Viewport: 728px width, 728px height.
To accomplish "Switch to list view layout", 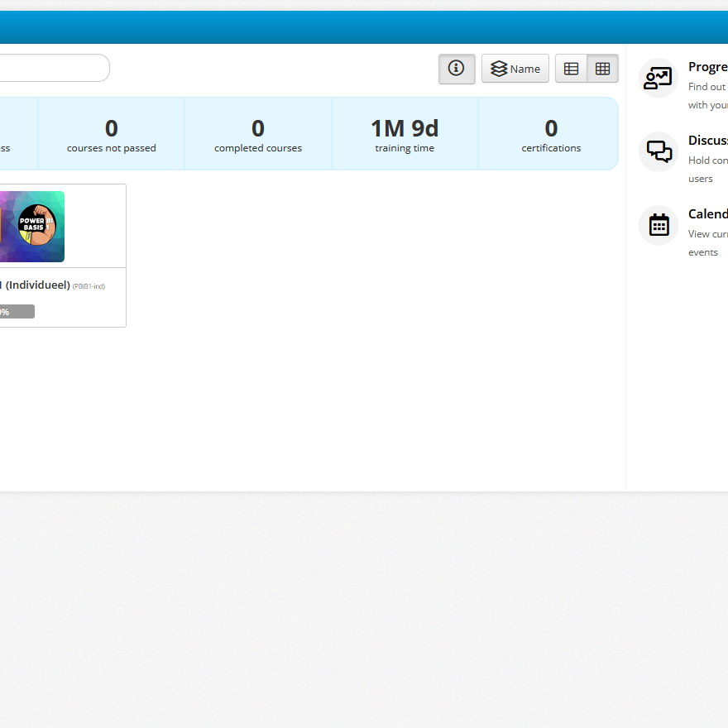I will coord(571,69).
